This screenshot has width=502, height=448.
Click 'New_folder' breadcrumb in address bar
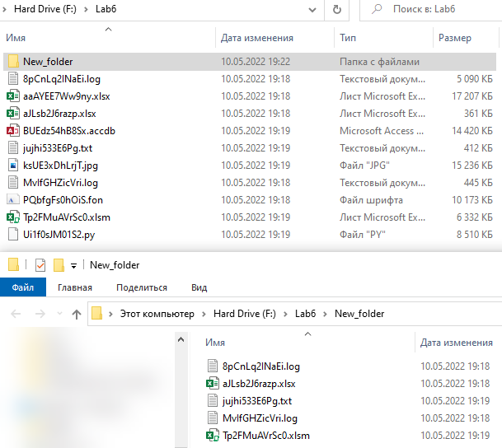coord(359,314)
